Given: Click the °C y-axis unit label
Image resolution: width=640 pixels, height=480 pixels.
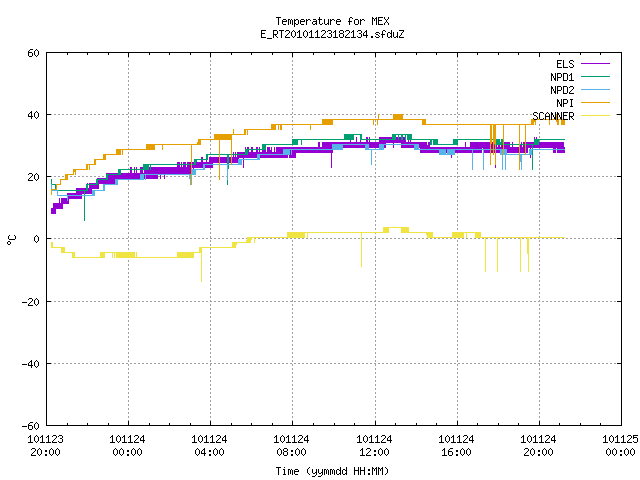Looking at the screenshot, I should tap(11, 240).
